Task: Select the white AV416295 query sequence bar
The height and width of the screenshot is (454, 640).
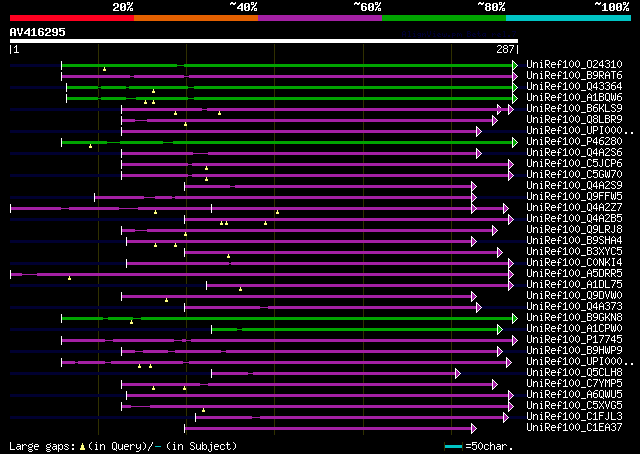Action: (264, 41)
